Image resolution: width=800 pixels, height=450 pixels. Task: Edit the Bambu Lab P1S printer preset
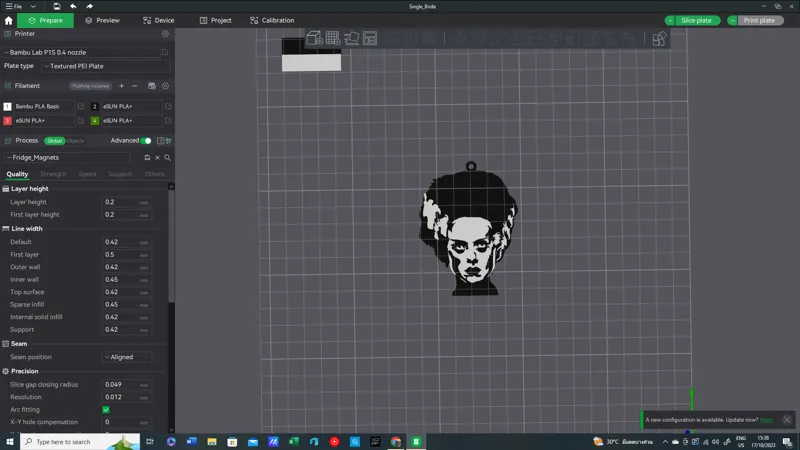coord(165,52)
